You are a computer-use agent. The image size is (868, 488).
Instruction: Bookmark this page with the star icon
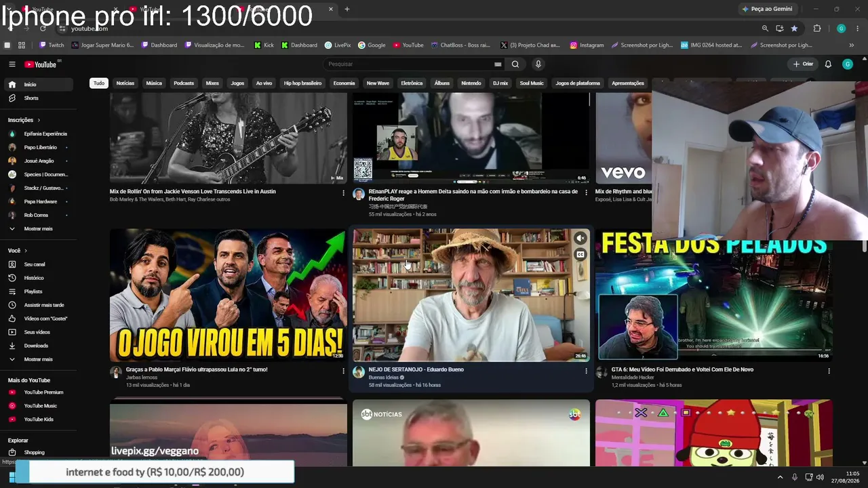pos(794,28)
